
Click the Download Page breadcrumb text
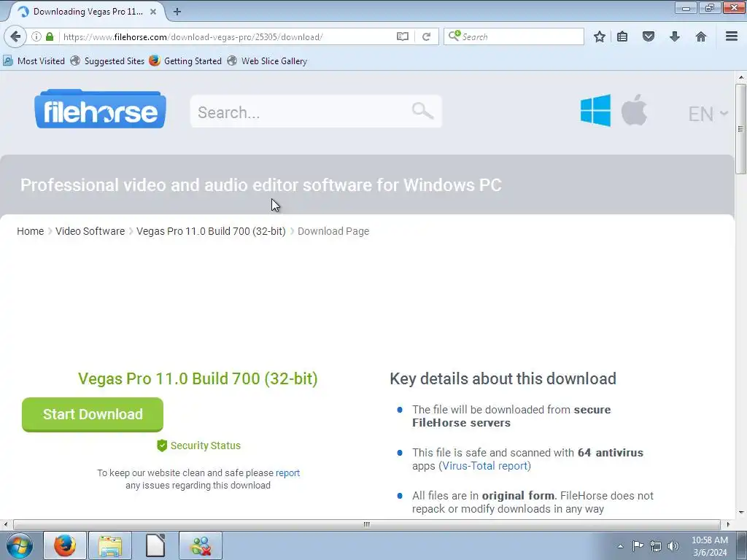(x=333, y=231)
